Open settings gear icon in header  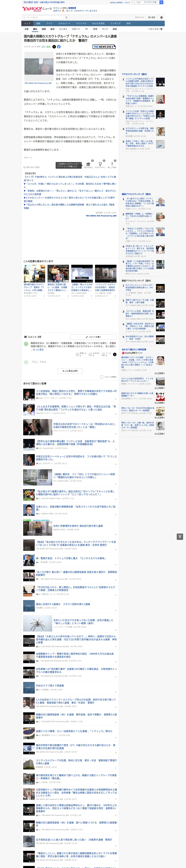(161, 18)
